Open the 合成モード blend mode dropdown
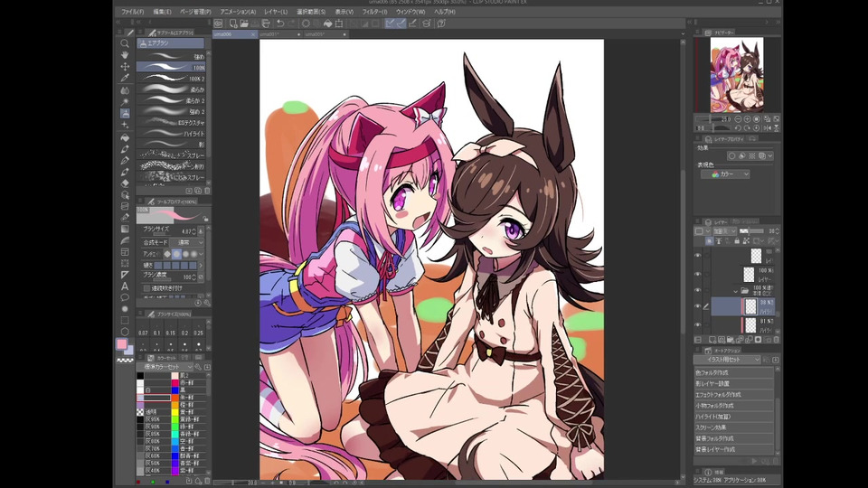 (186, 242)
